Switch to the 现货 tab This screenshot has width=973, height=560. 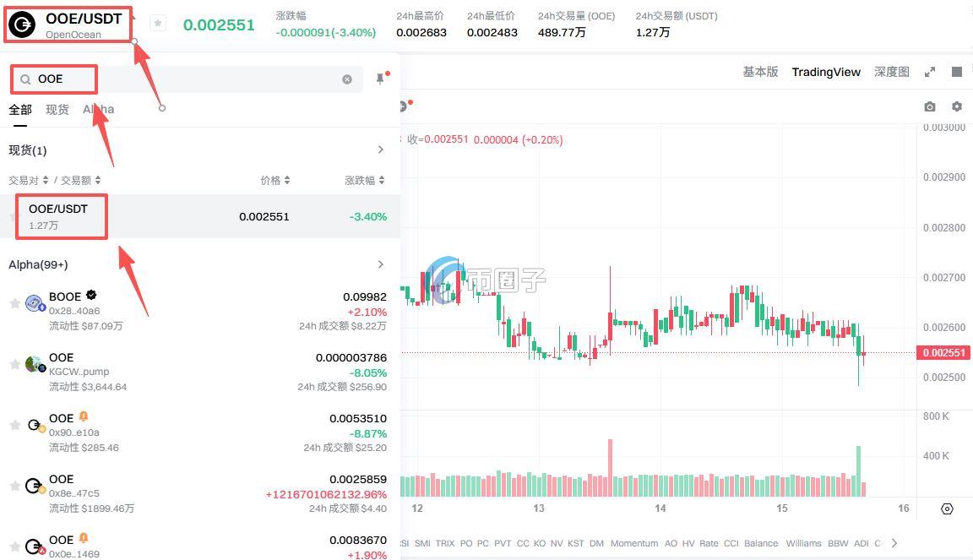coord(57,110)
